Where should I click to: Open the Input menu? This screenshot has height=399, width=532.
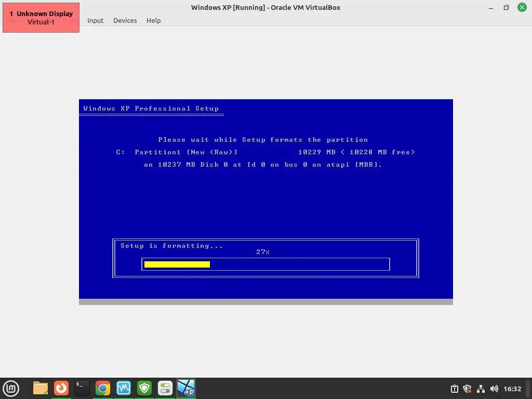tap(95, 20)
